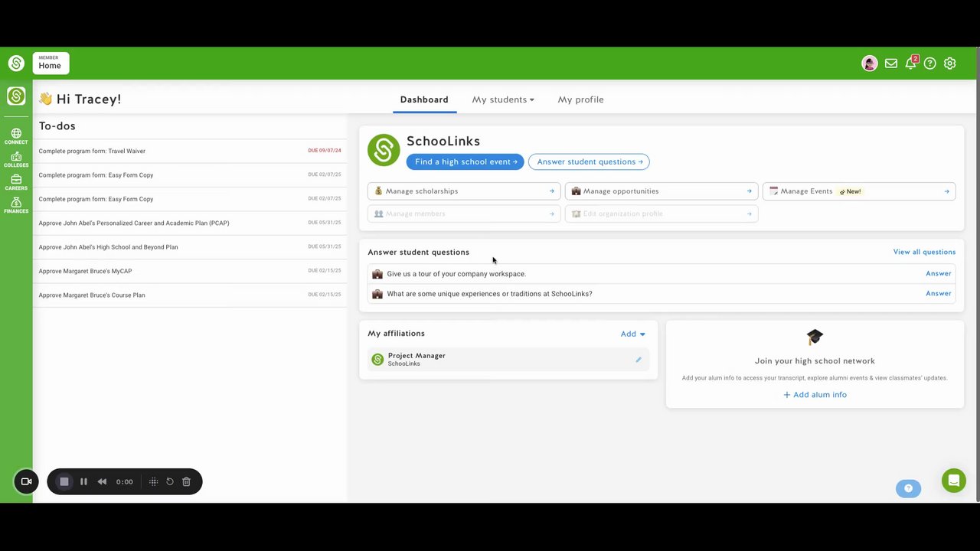This screenshot has width=980, height=551.
Task: Open the first Easy Form Copy to-do
Action: [x=190, y=175]
